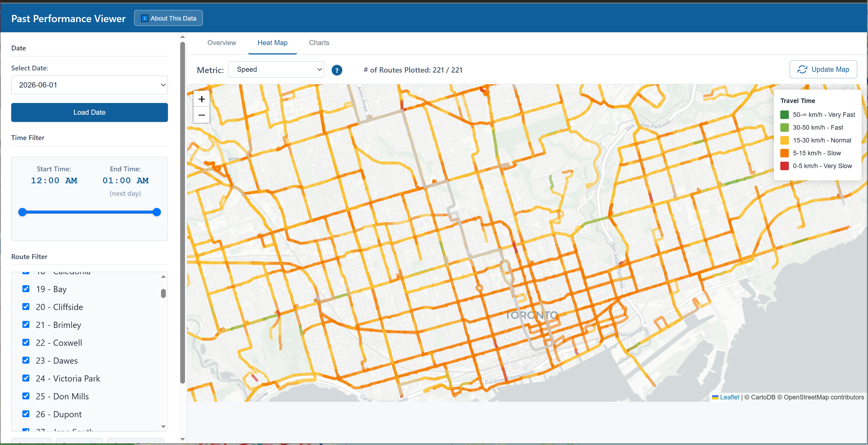Toggle the 19 - Bay route checkbox
Screen dimensions: 868x445
(26, 289)
